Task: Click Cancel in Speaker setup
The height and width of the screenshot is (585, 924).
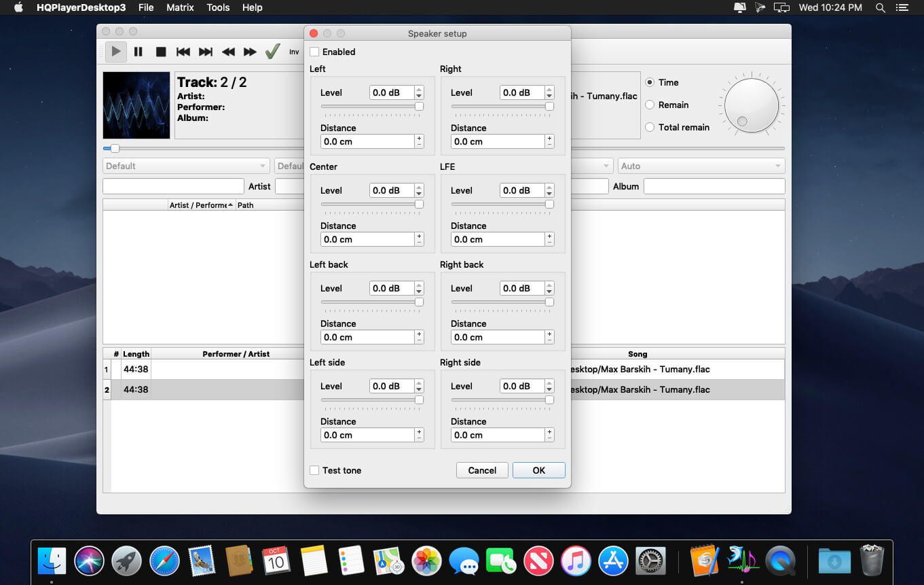Action: tap(482, 470)
